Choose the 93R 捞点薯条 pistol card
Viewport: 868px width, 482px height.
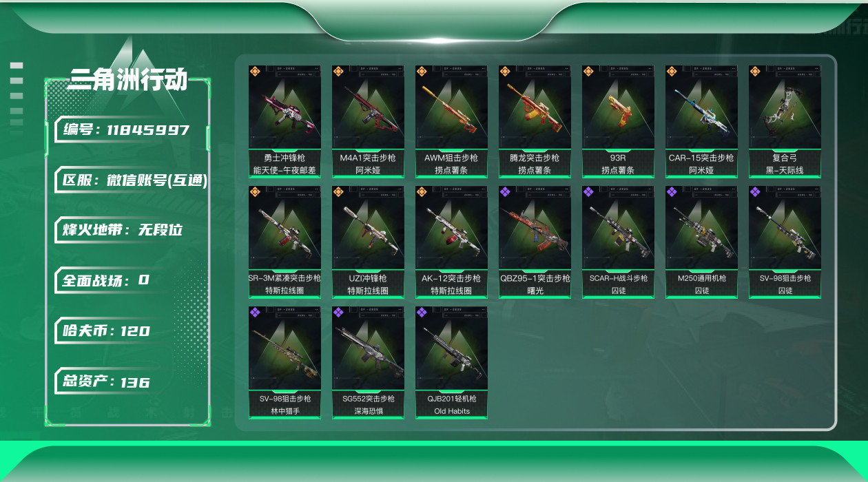click(x=618, y=122)
